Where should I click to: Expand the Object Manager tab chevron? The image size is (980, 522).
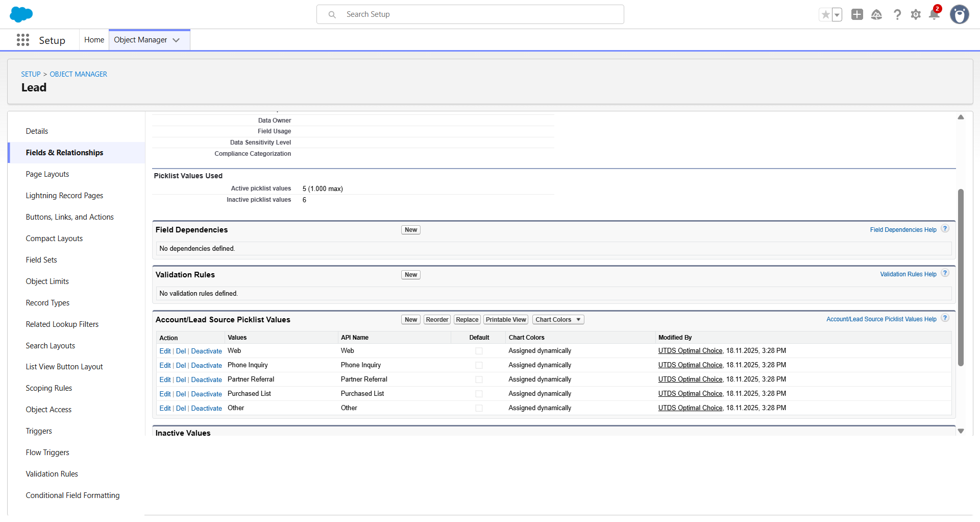point(176,40)
